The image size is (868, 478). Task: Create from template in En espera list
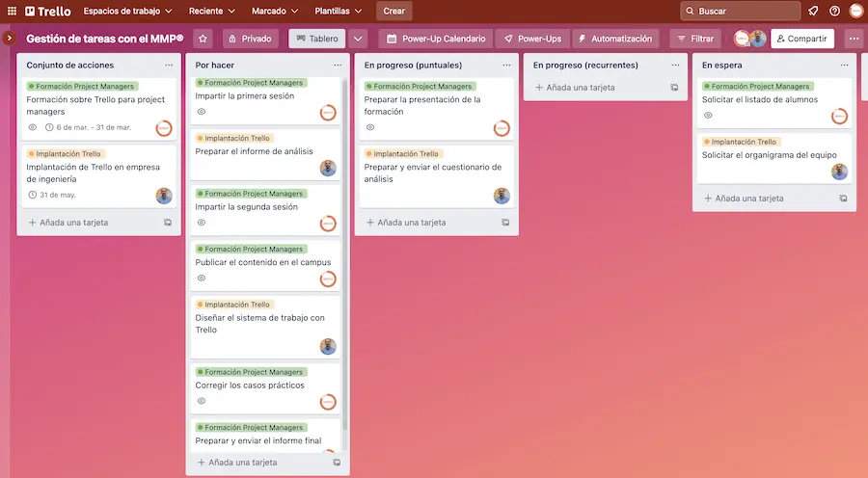point(843,199)
